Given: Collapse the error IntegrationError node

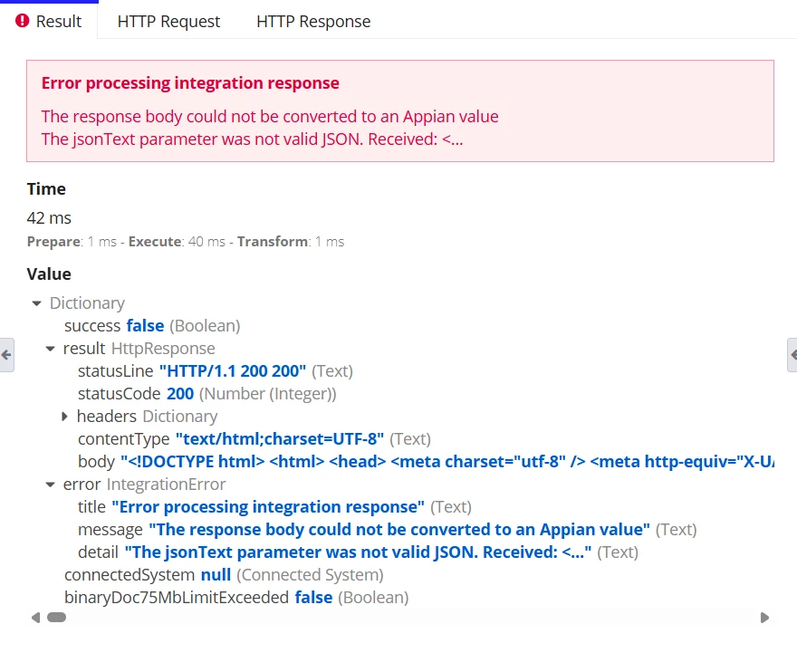Looking at the screenshot, I should tap(51, 485).
